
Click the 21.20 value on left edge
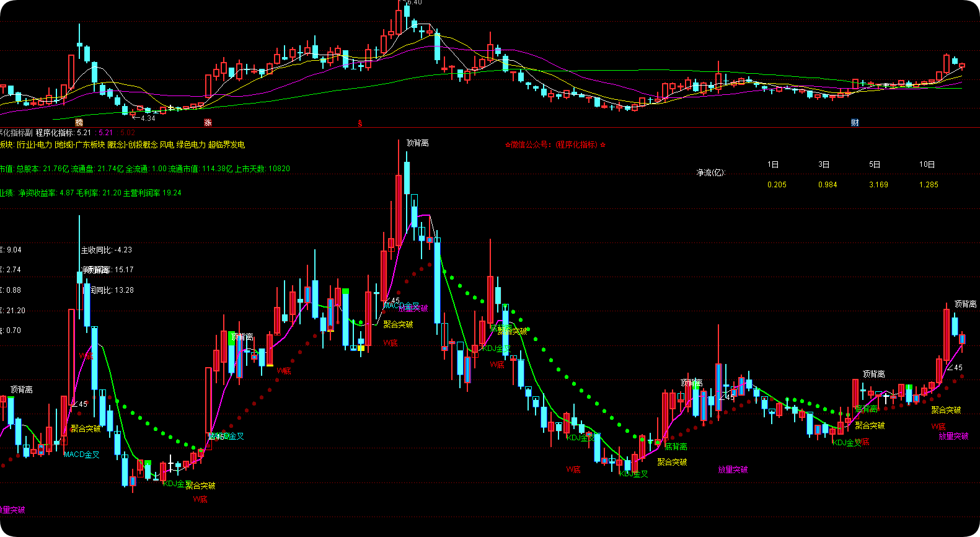[x=15, y=311]
